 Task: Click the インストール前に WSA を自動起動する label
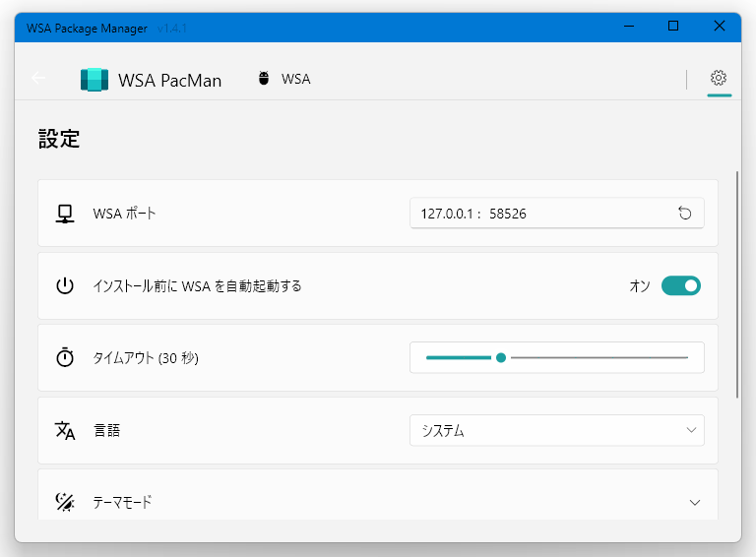[197, 286]
